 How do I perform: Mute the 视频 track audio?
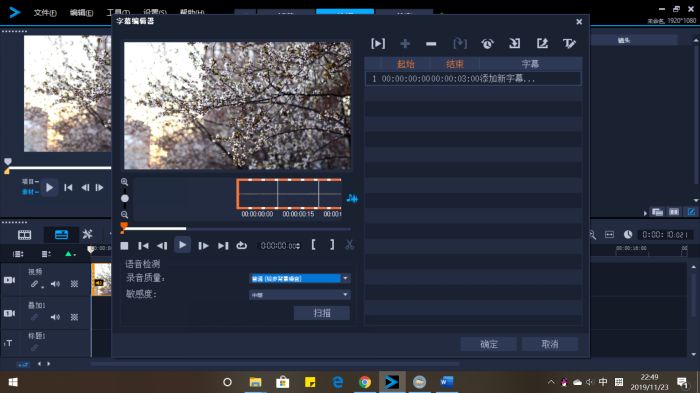coord(55,284)
